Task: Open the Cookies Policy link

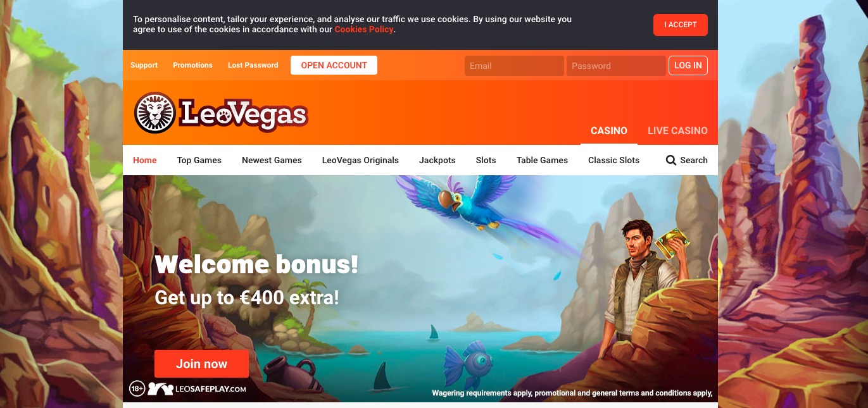Action: tap(364, 29)
